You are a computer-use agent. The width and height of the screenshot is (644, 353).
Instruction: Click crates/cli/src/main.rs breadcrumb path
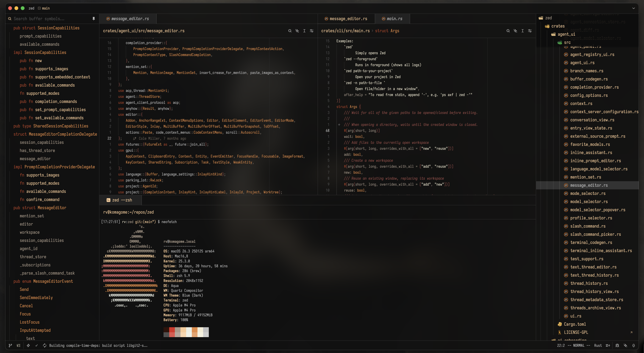tap(345, 31)
